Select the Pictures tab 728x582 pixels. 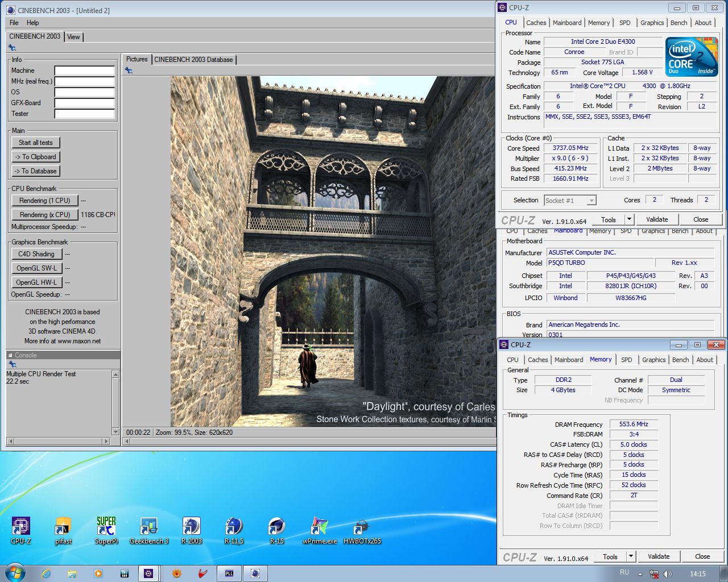click(x=136, y=59)
